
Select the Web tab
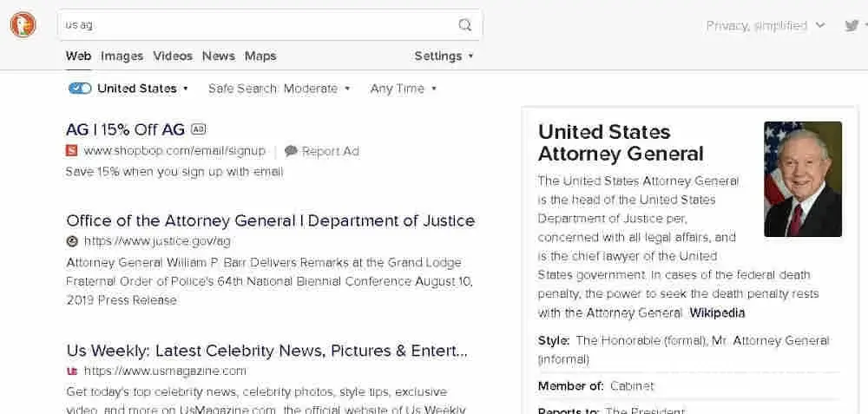[x=78, y=56]
